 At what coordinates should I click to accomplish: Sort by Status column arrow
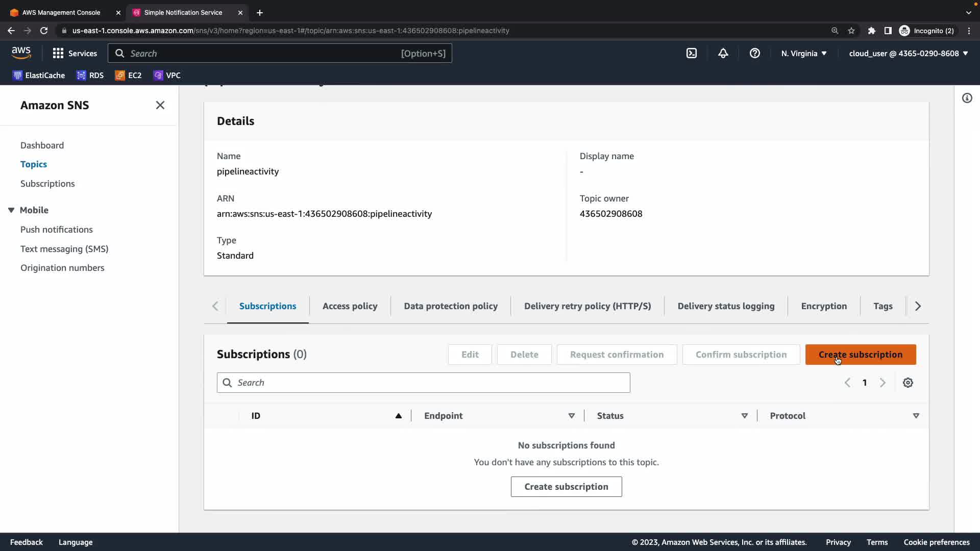tap(744, 416)
